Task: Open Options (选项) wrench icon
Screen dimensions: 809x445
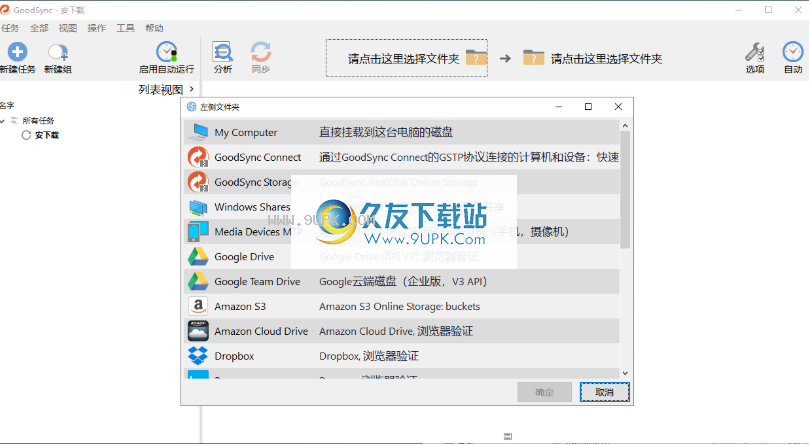Action: tap(754, 52)
